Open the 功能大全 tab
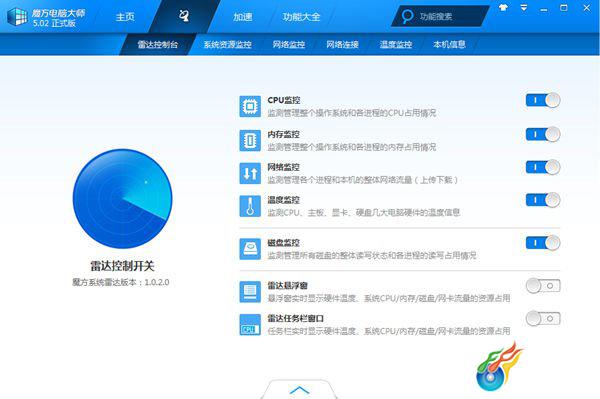 click(302, 17)
